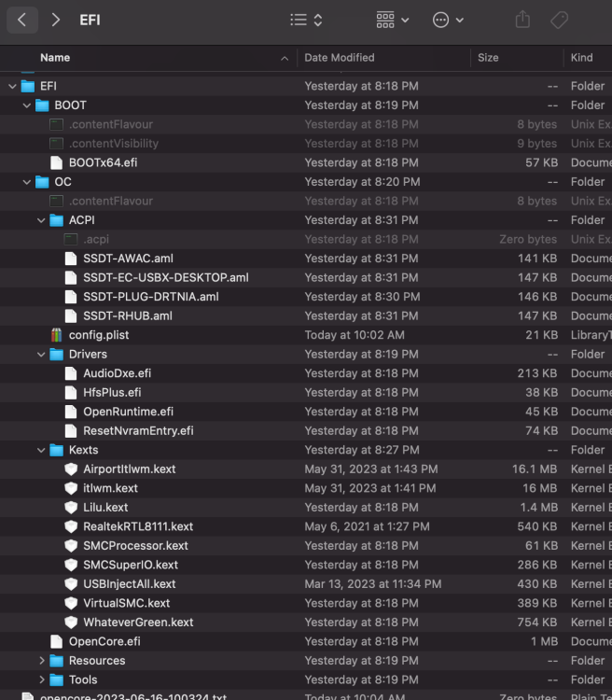This screenshot has height=700, width=612.
Task: Click the itlwm.kext shield icon
Action: point(71,488)
